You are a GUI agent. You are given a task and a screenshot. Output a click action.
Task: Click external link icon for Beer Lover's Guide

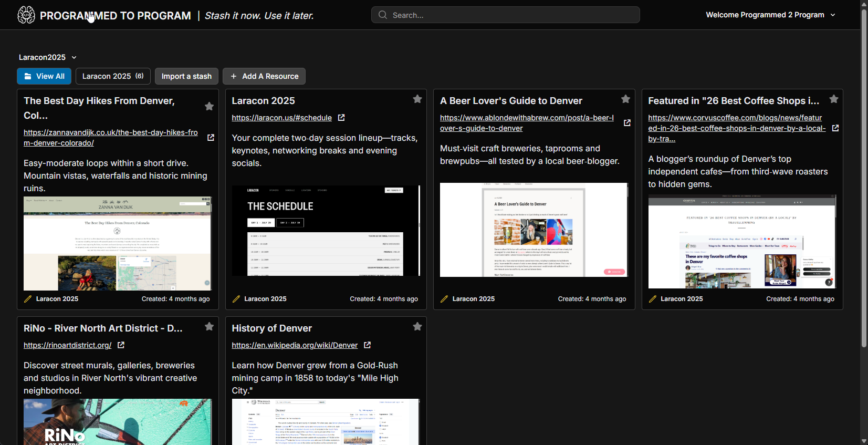click(627, 123)
